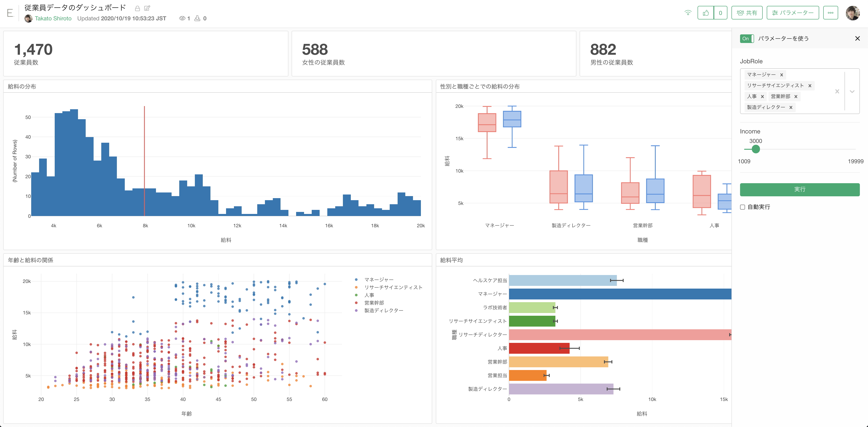Viewport: 868px width, 427px height.
Task: Click the edit pencil icon by title
Action: (147, 8)
